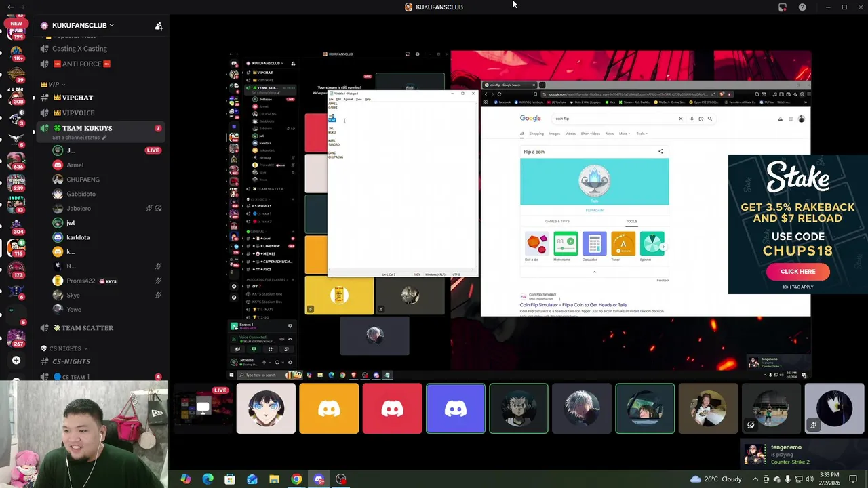
Task: Clear the Google search box with the X
Action: 681,119
